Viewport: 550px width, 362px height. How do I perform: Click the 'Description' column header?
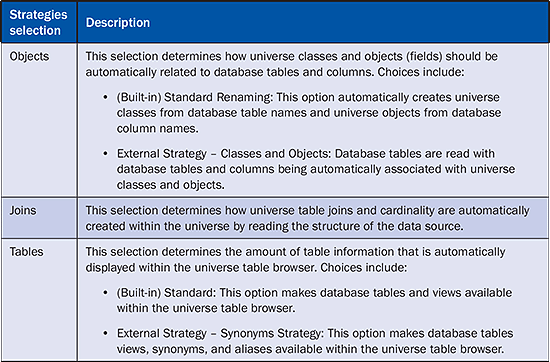(x=118, y=23)
